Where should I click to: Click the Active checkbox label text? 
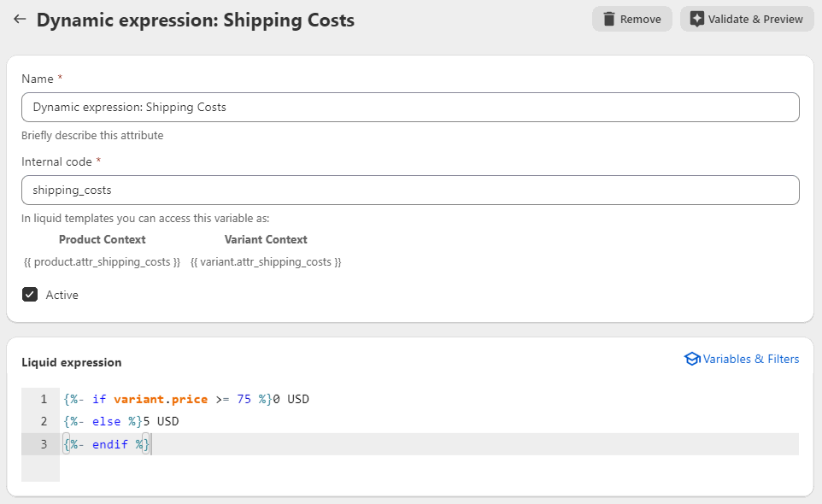[62, 295]
